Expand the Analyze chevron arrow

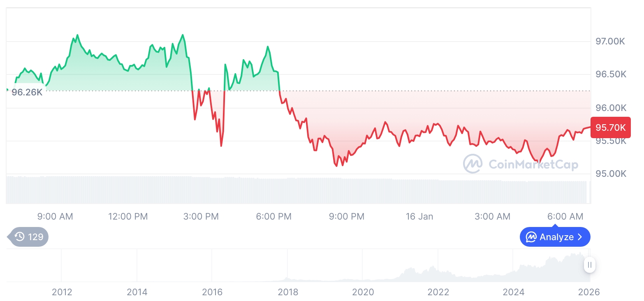pyautogui.click(x=580, y=237)
